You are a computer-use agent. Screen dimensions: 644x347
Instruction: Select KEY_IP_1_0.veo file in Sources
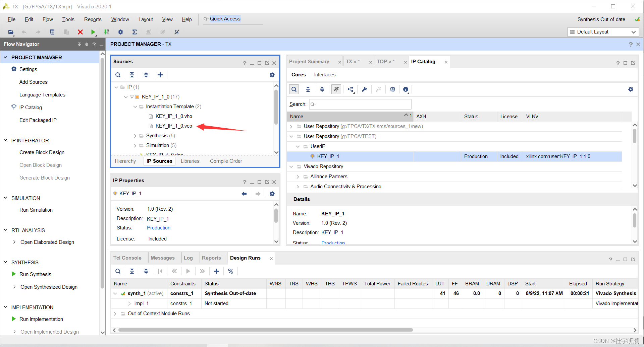[174, 126]
